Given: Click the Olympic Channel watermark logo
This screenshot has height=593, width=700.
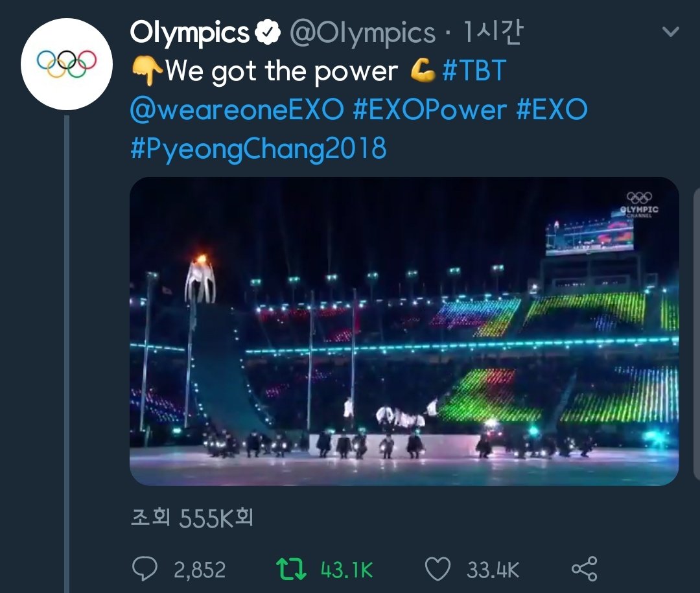Looking at the screenshot, I should [x=639, y=205].
